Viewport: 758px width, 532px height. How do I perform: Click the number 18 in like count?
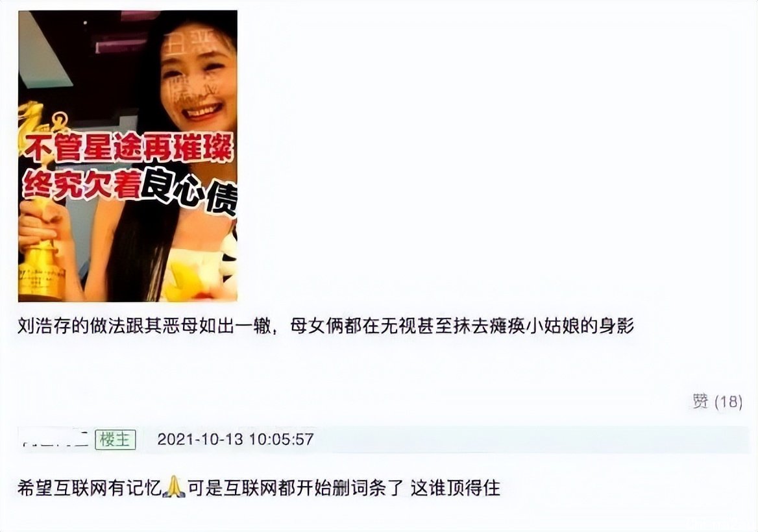(x=728, y=402)
